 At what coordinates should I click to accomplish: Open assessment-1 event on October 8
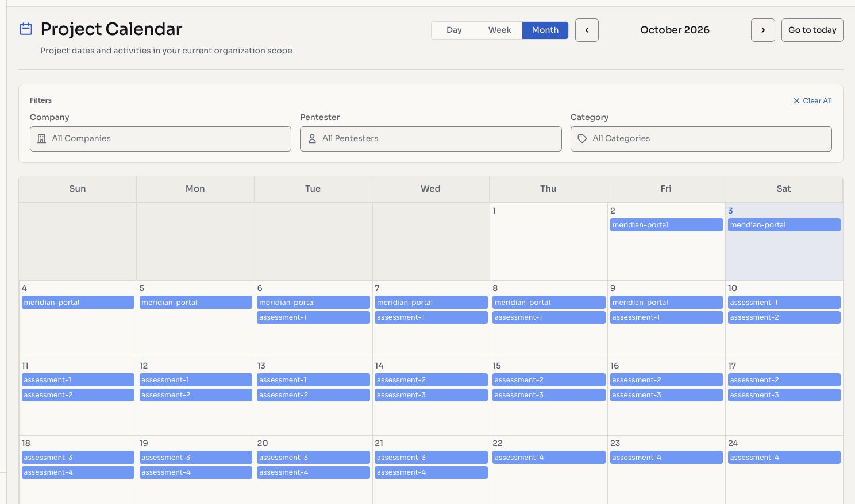[549, 317]
